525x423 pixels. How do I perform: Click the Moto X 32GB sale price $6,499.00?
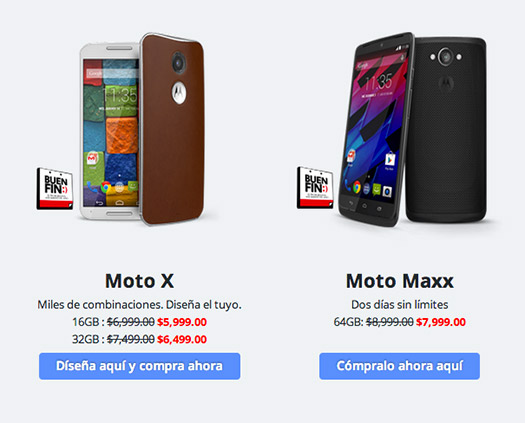pyautogui.click(x=182, y=339)
